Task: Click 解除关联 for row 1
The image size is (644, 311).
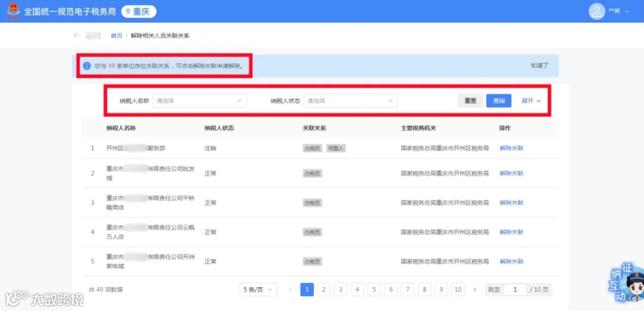Action: [x=512, y=148]
